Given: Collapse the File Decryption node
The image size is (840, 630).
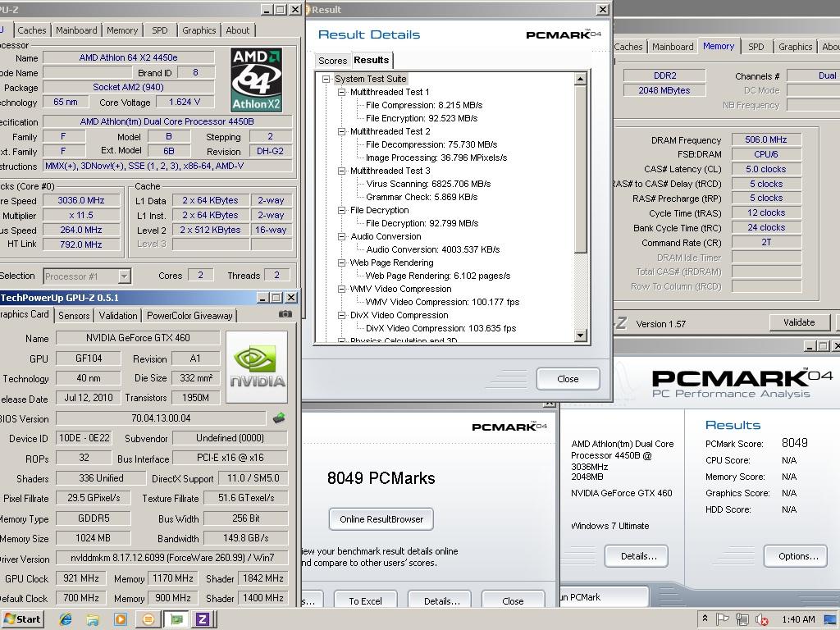Looking at the screenshot, I should pyautogui.click(x=341, y=210).
